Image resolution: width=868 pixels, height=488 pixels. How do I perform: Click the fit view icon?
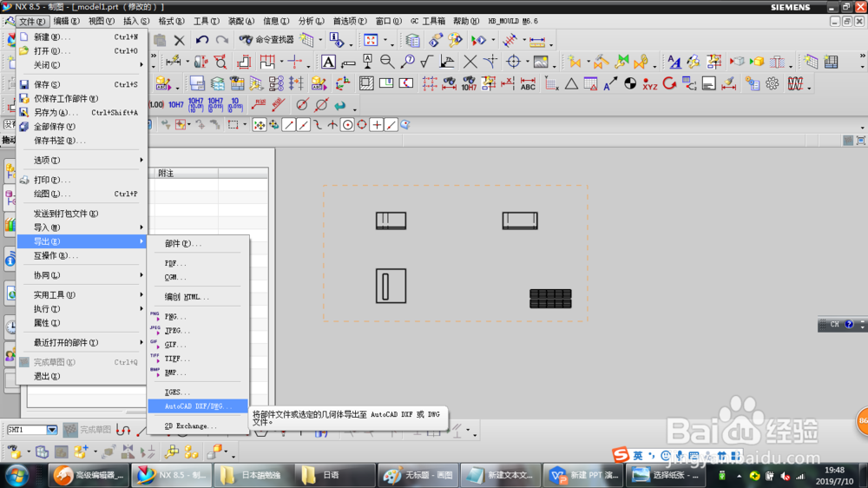click(371, 40)
